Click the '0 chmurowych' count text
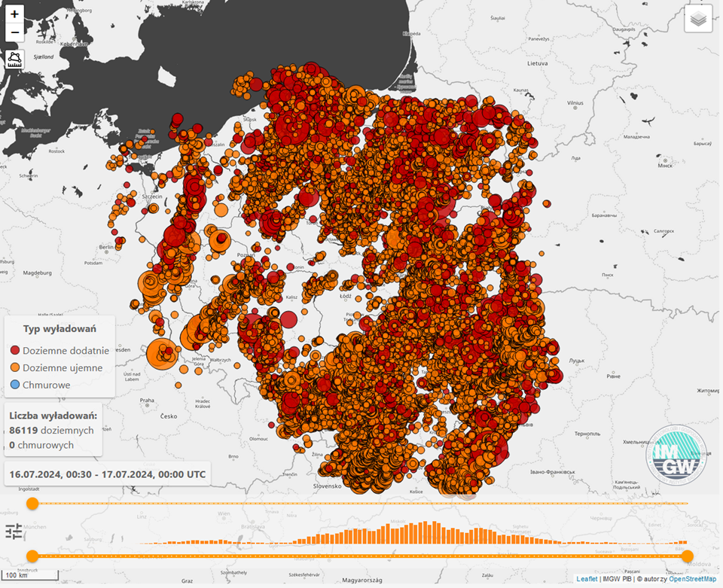This screenshot has height=588, width=723. (x=41, y=445)
